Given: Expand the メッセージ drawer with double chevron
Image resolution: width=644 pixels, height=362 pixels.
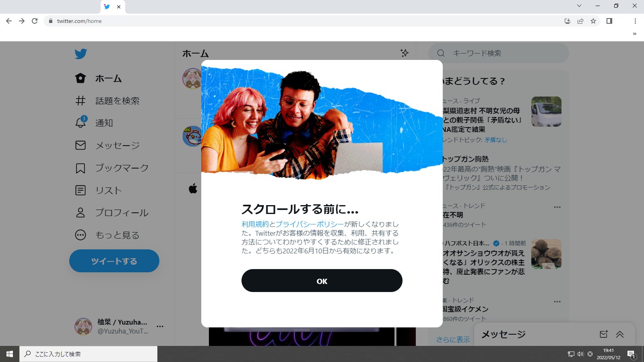Looking at the screenshot, I should 620,334.
